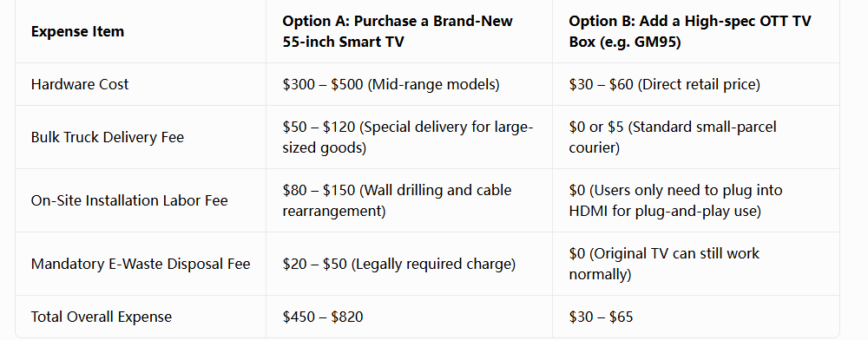Viewport: 868px width, 340px height.
Task: Click the Original TV can still work cell
Action: pos(664,264)
